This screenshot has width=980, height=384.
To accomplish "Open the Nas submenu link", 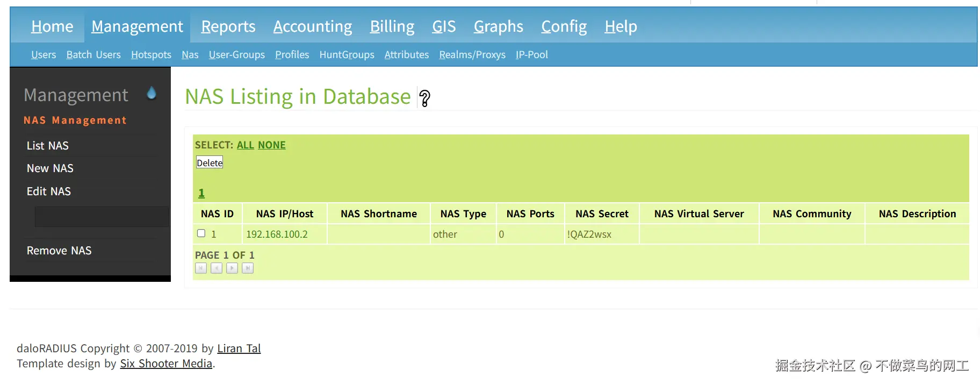I will pyautogui.click(x=190, y=55).
